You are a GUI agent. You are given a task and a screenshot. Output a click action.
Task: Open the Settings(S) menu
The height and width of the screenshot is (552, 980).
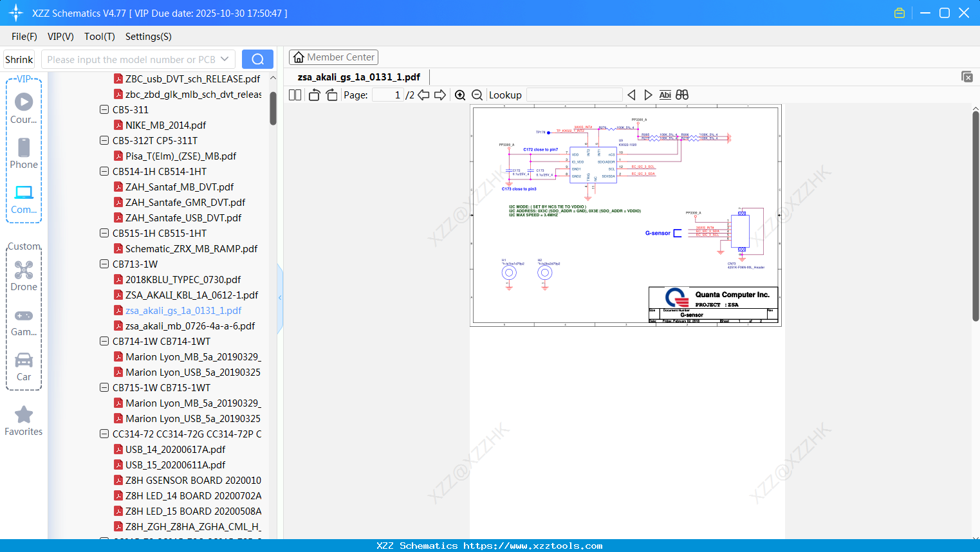149,37
